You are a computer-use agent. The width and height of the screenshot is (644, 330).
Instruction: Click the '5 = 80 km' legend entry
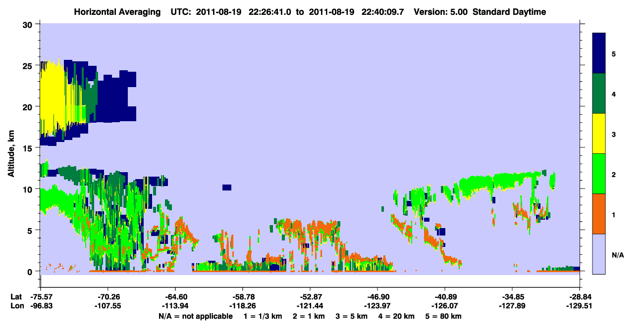tap(444, 316)
